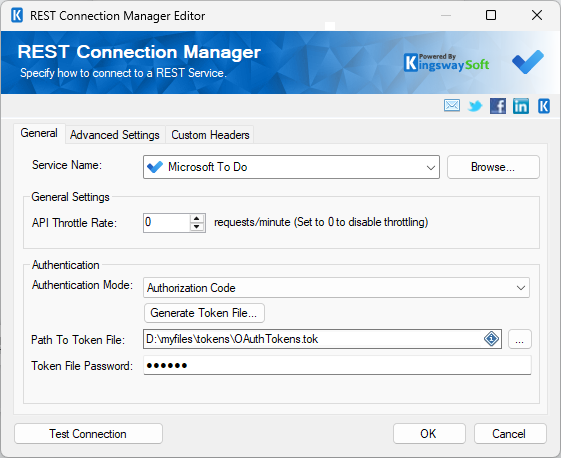Open the Twitter bird icon link

[x=475, y=106]
